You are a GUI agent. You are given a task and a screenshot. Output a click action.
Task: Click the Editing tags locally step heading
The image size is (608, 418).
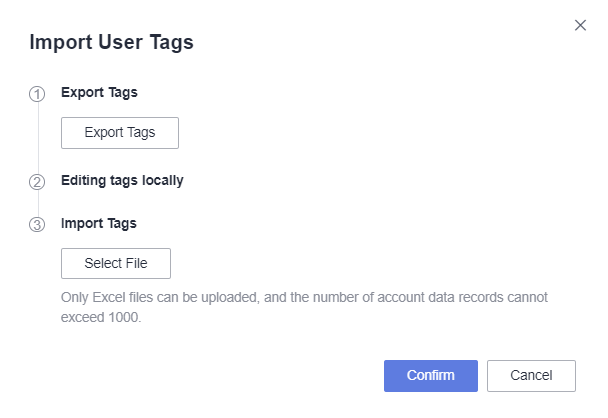coord(122,181)
